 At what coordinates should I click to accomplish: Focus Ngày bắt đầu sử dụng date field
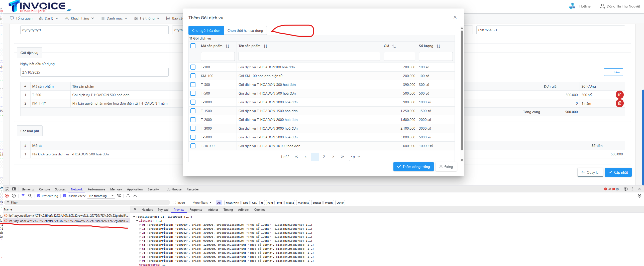coord(94,72)
